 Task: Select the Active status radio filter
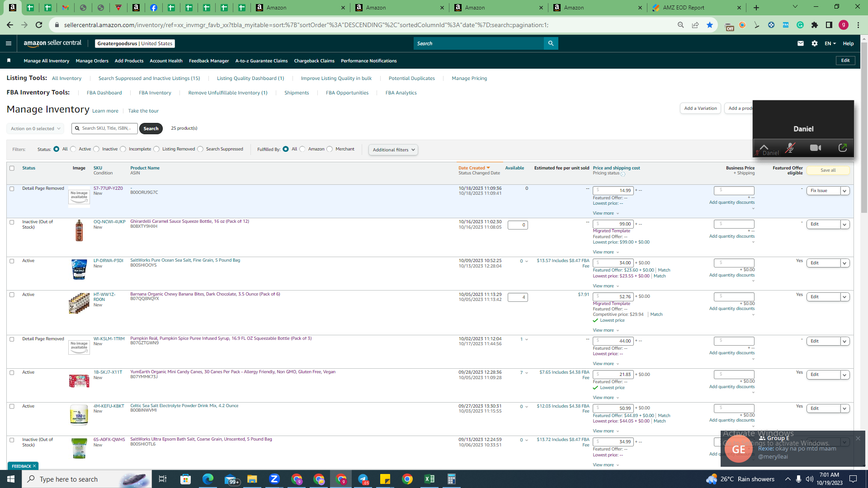(73, 149)
